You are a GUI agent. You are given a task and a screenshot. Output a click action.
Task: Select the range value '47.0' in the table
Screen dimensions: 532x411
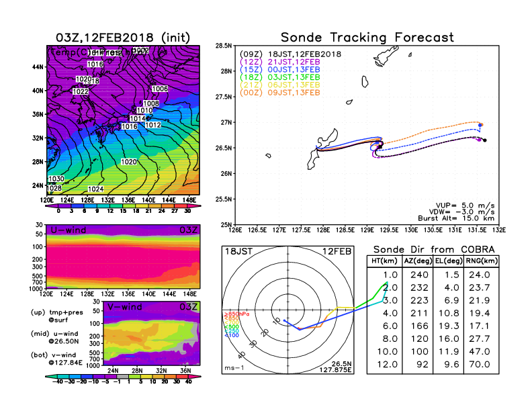point(480,352)
